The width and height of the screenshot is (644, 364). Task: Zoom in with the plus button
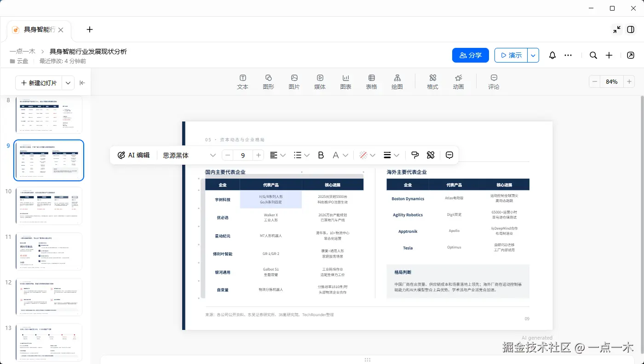click(x=629, y=81)
